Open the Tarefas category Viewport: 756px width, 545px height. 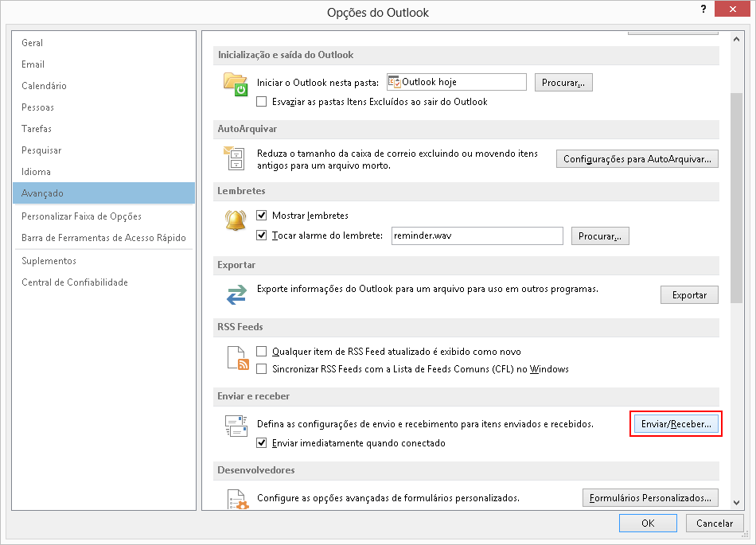[x=103, y=129]
